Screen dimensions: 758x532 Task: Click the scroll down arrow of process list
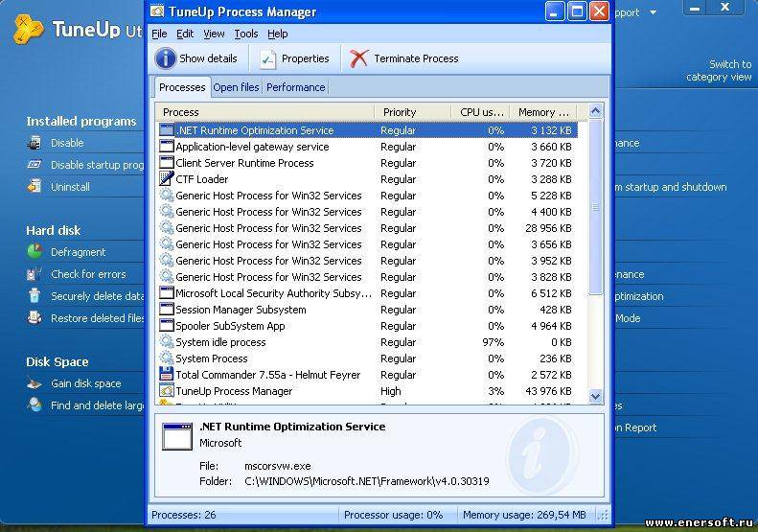[596, 397]
